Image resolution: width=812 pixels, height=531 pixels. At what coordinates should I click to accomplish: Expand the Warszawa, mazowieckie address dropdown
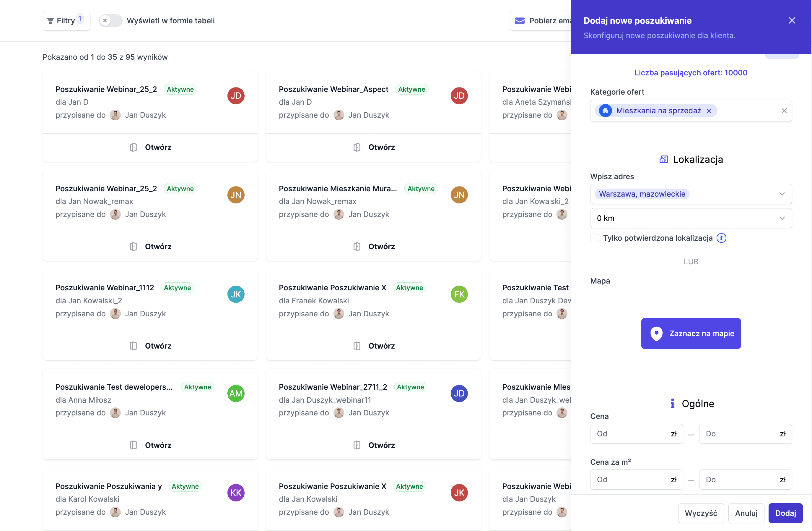click(x=782, y=194)
